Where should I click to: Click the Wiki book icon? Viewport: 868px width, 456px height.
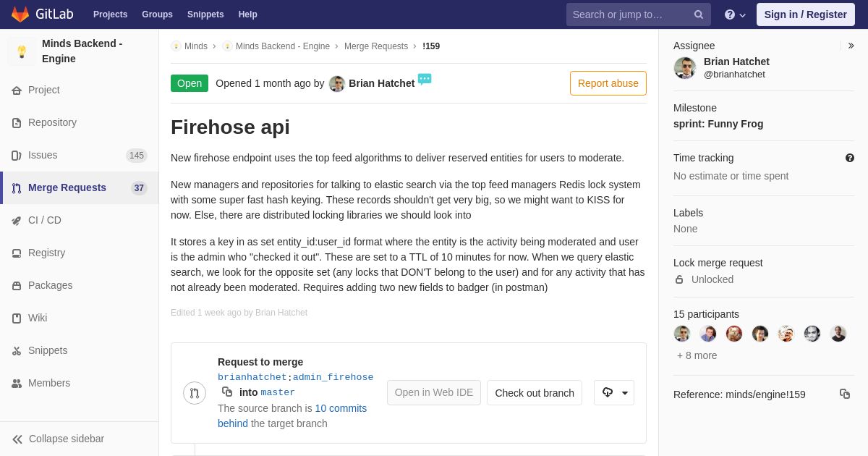(17, 318)
